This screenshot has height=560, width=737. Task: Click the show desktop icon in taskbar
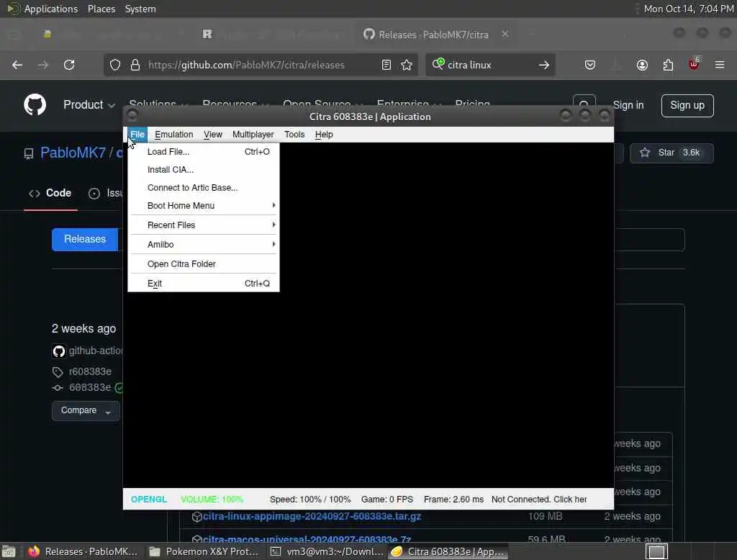tap(9, 551)
